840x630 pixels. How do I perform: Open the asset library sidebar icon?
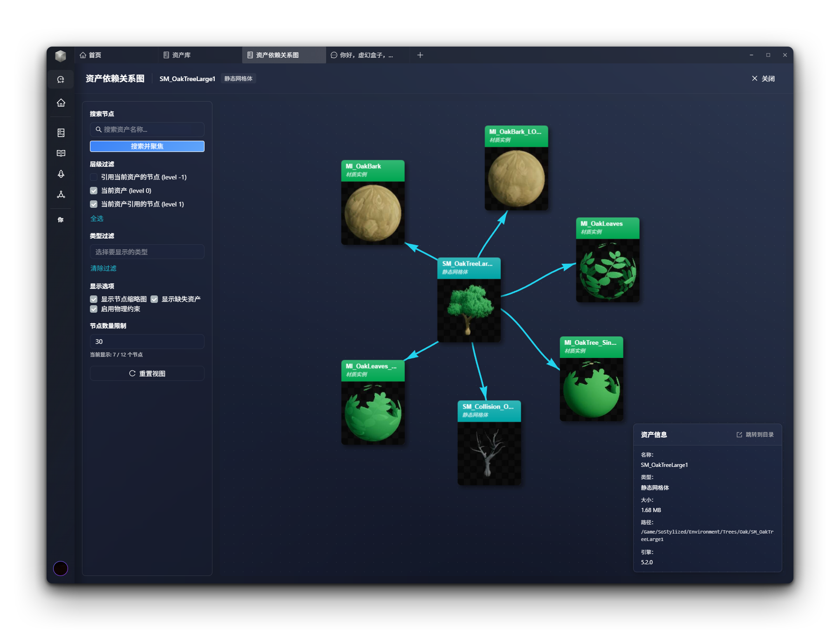pos(61,133)
